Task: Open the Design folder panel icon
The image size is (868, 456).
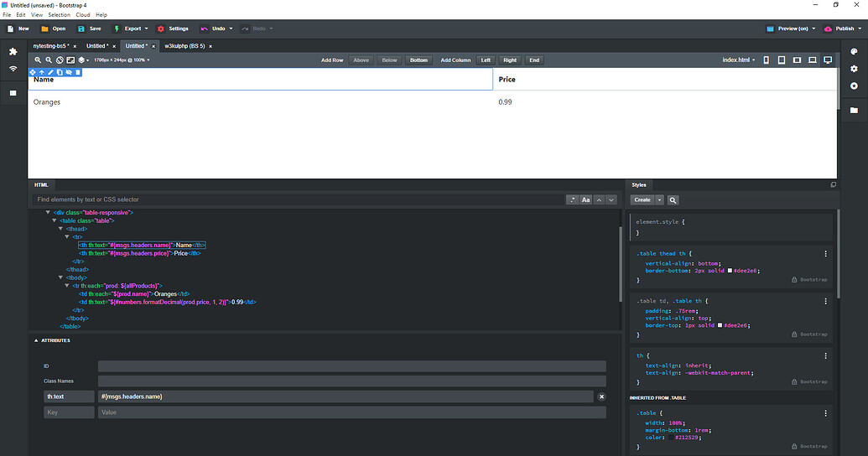Action: [x=854, y=110]
